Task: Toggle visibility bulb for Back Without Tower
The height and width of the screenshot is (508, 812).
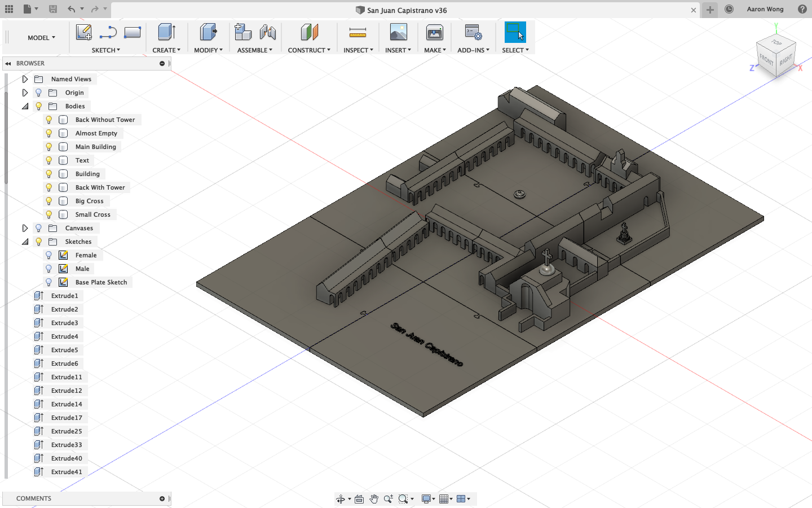Action: pyautogui.click(x=49, y=120)
